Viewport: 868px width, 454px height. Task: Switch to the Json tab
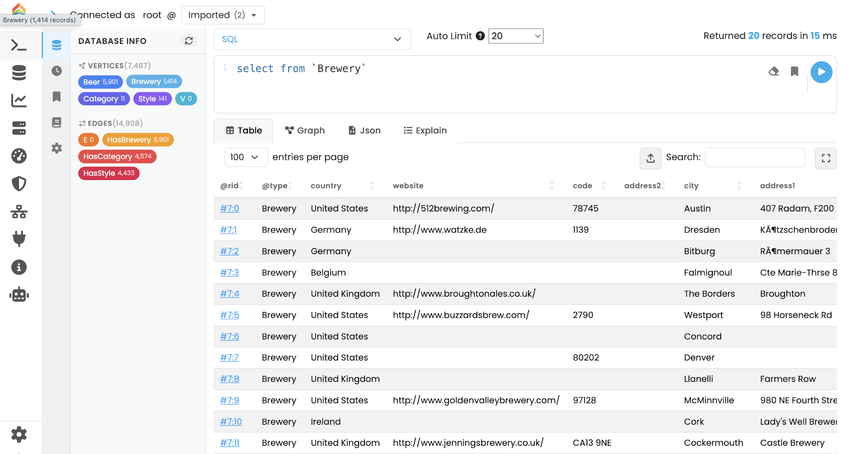tap(365, 131)
